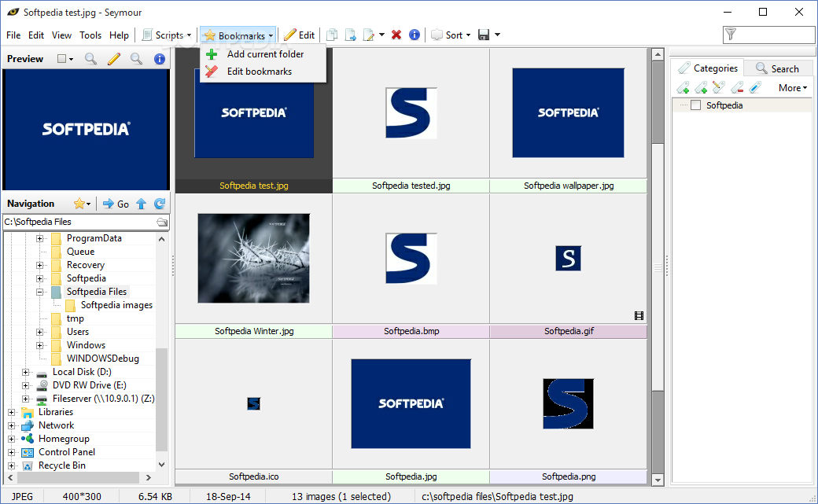This screenshot has height=504, width=818.
Task: Expand the Windows folder node
Action: click(39, 345)
